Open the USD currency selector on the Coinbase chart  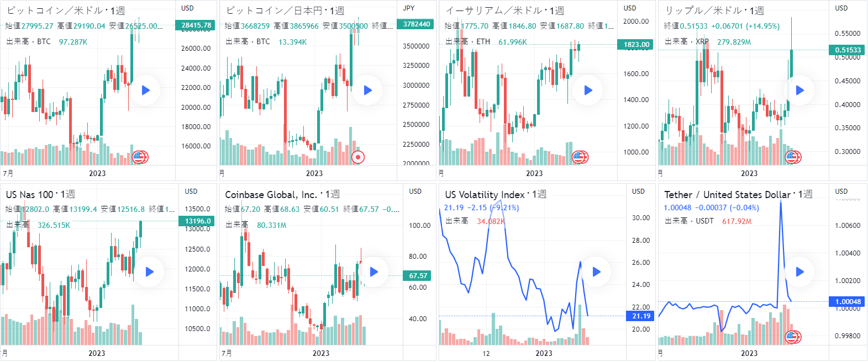[x=415, y=191]
